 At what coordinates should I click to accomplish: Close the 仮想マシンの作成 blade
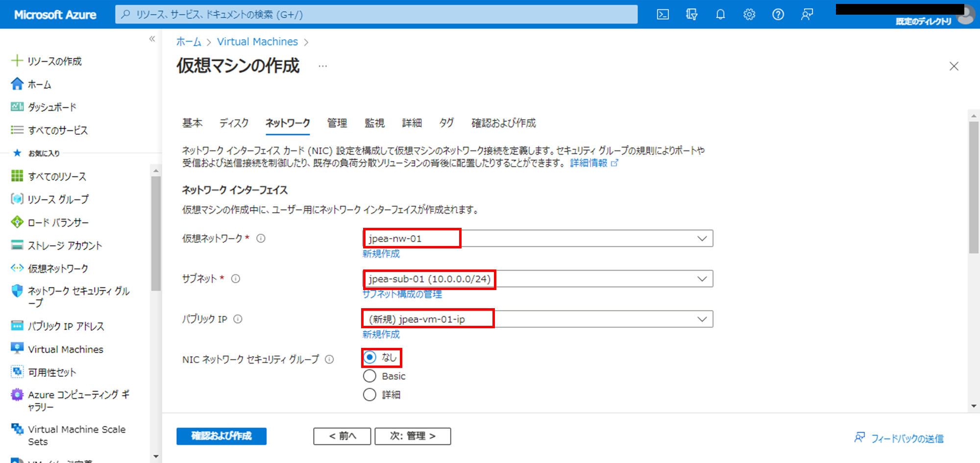point(954,66)
